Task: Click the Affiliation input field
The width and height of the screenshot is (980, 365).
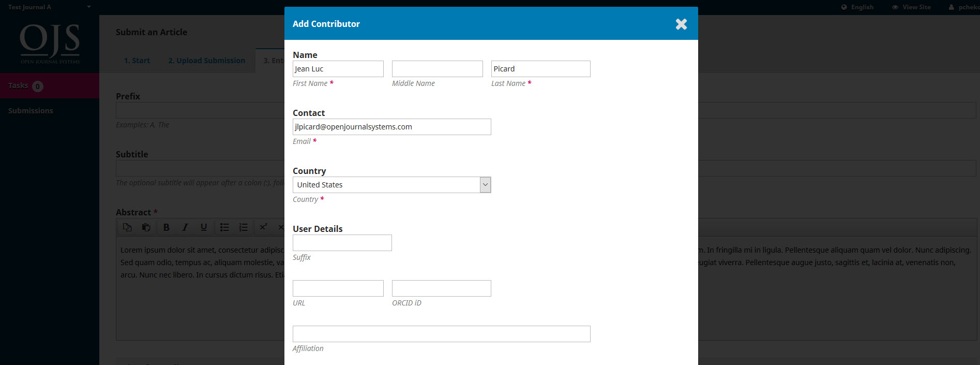Action: coord(442,334)
